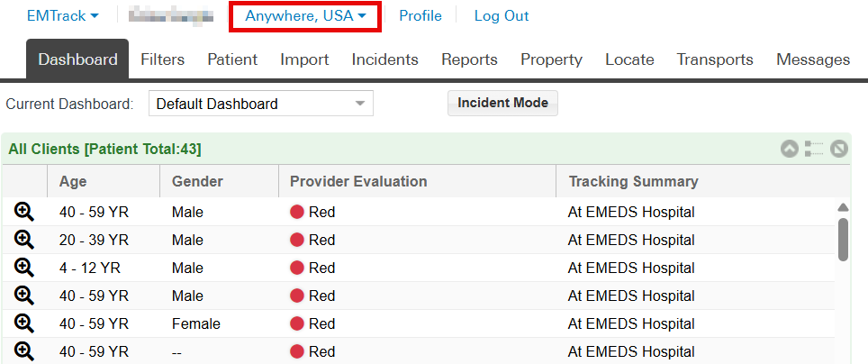Open the Anywhere, USA region dropdown
The height and width of the screenshot is (364, 868).
point(305,16)
